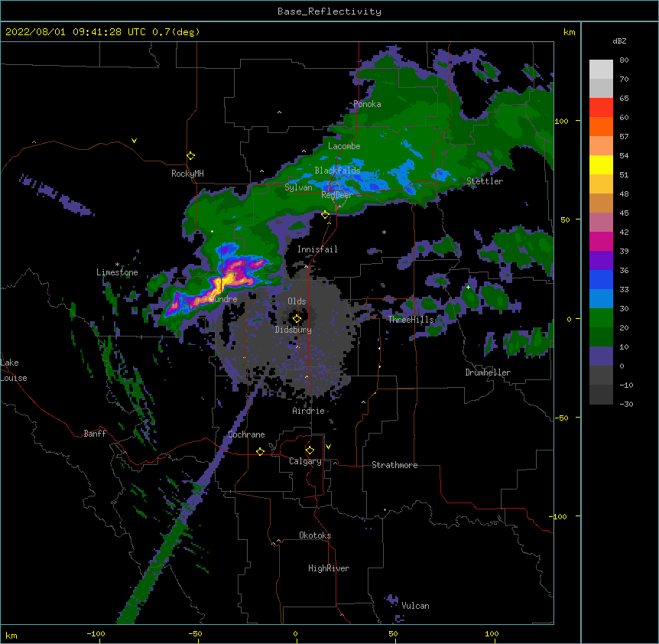Click the km unit label at bottom left
Screen dimensions: 659x644
pos(11,635)
